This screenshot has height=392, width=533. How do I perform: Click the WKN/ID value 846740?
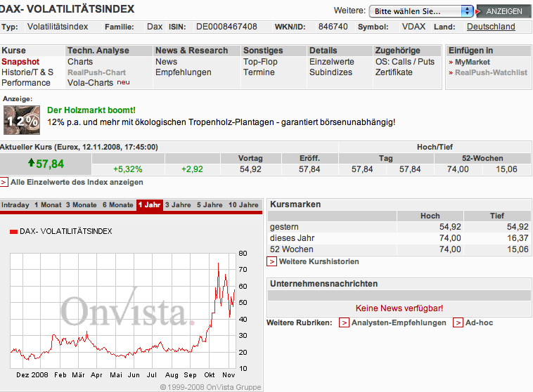click(333, 27)
